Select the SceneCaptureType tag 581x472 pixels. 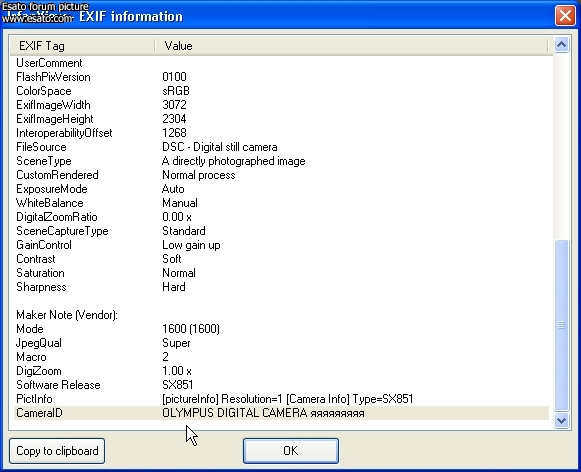point(62,231)
